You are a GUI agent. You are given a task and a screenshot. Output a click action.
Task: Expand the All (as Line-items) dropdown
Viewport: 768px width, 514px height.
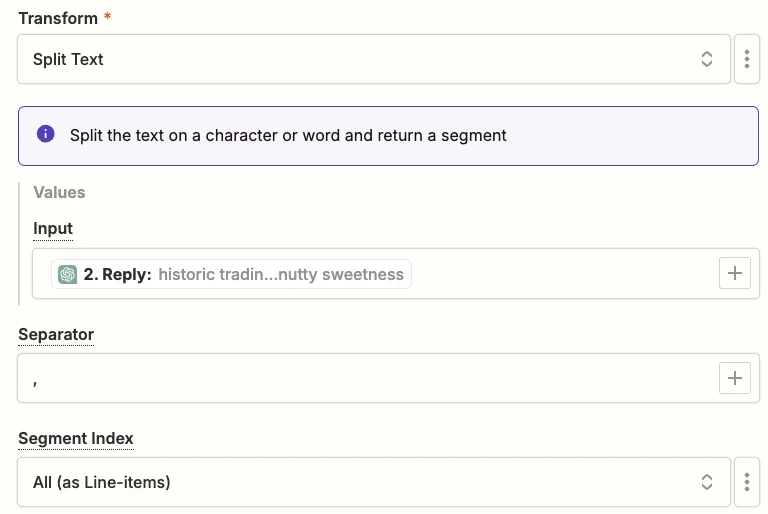(360, 483)
